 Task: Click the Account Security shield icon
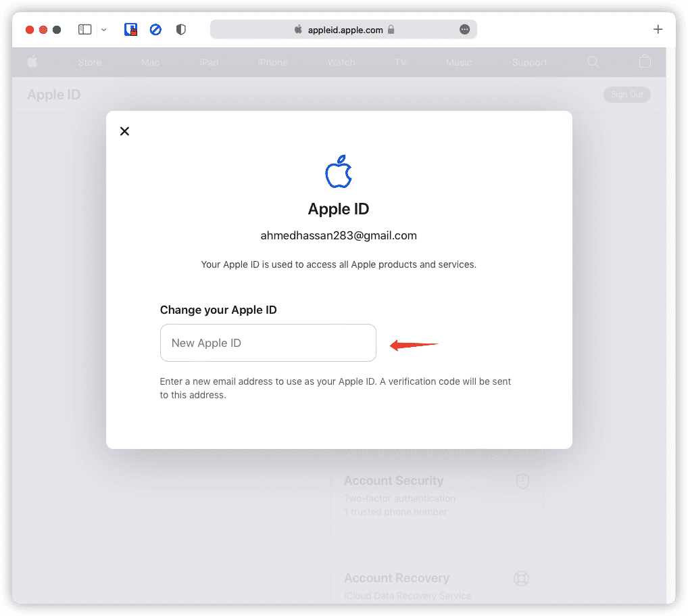[522, 481]
